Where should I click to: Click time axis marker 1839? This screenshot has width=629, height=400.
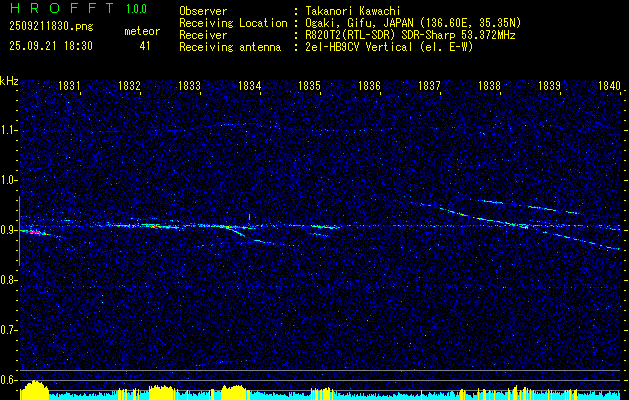549,86
